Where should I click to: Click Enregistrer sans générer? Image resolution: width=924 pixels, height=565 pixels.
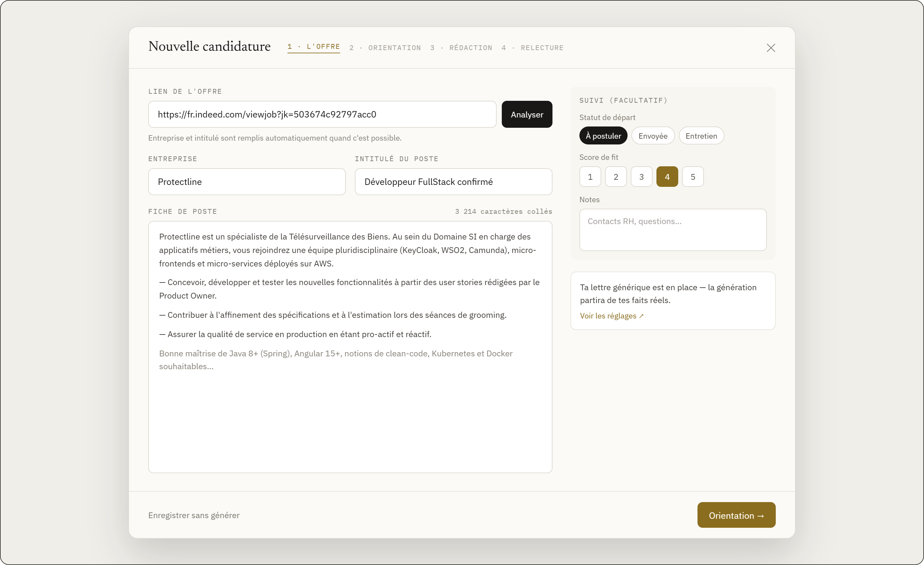coord(193,515)
